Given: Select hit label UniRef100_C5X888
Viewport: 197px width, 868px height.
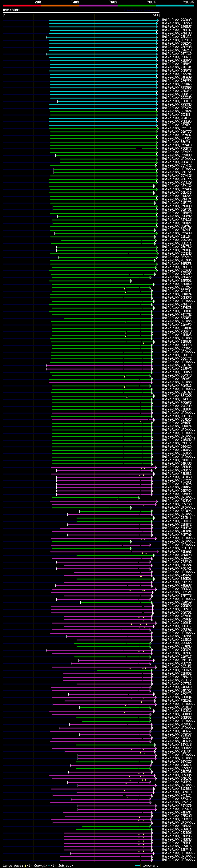Looking at the screenshot, I should [177, 155].
